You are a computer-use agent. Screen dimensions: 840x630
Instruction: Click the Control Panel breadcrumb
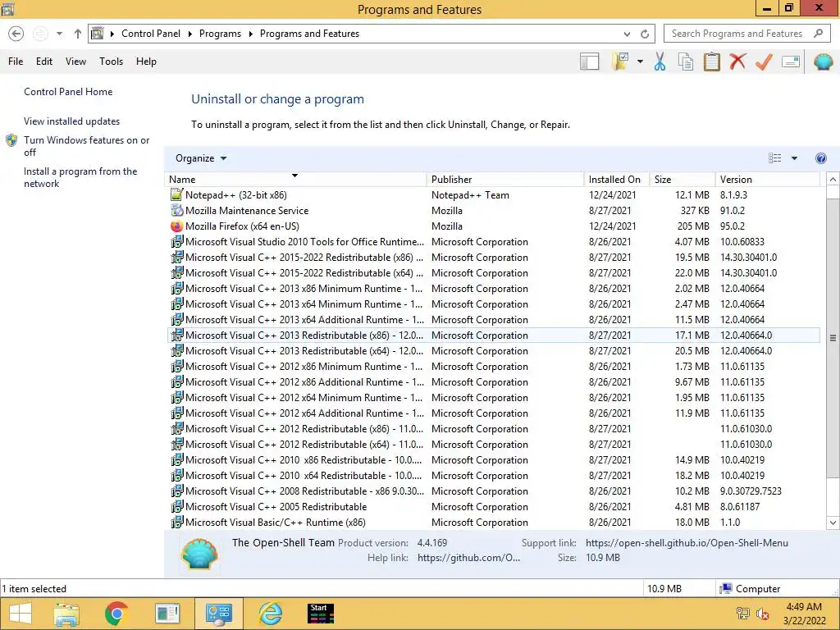click(151, 33)
